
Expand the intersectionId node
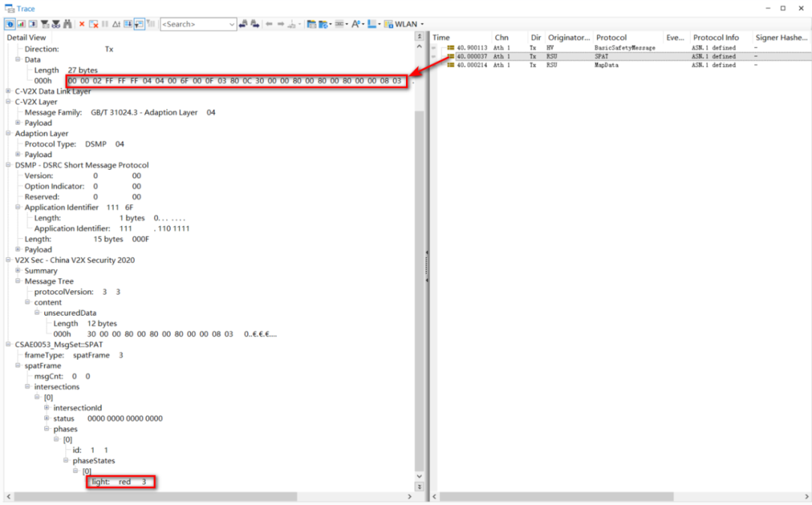47,408
